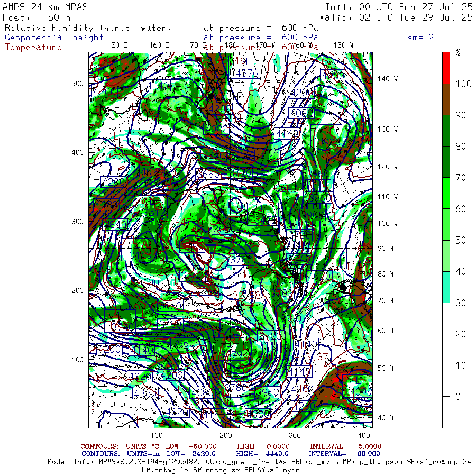Click the '90 W' longitude label
This screenshot has width=476, height=476.
[x=386, y=249]
